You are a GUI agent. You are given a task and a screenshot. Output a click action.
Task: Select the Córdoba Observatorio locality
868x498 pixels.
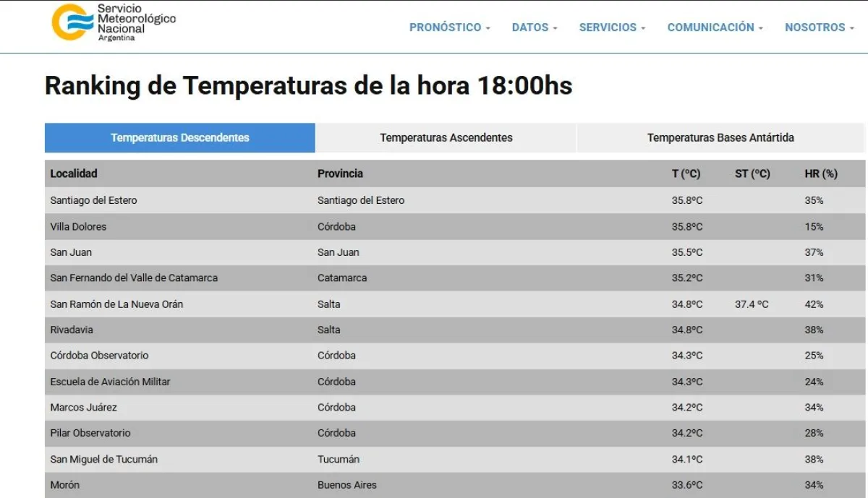[x=99, y=356]
